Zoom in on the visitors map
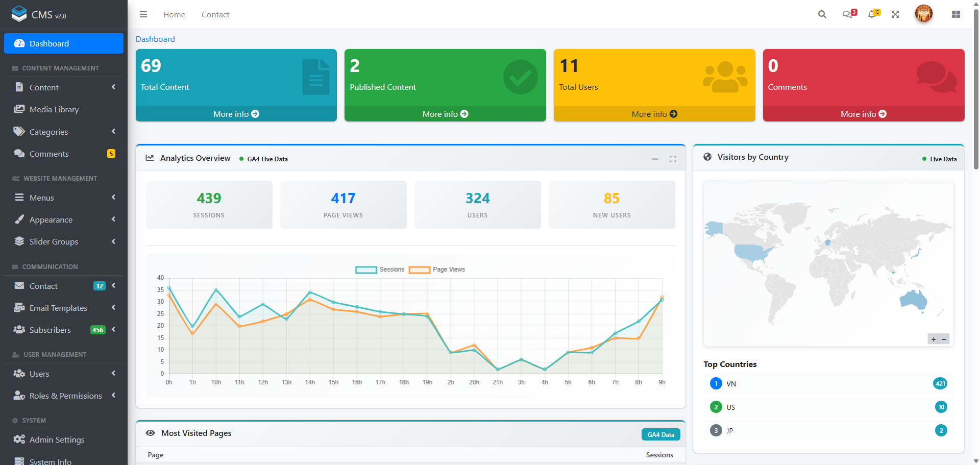Image resolution: width=980 pixels, height=465 pixels. [934, 339]
